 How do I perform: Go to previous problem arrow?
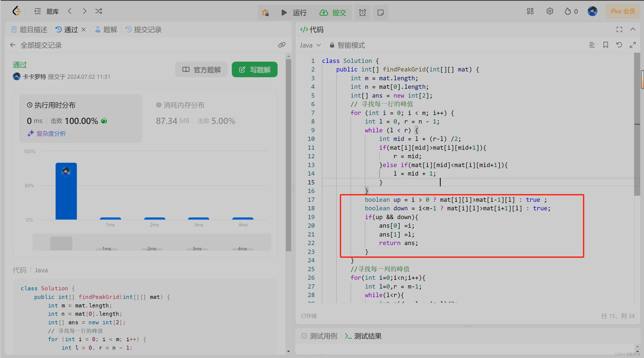coord(70,11)
